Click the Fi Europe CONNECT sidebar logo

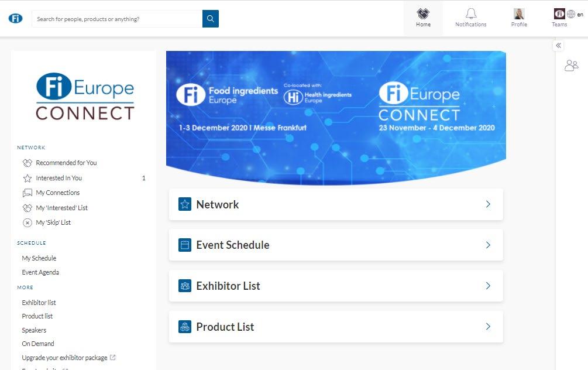tap(85, 97)
